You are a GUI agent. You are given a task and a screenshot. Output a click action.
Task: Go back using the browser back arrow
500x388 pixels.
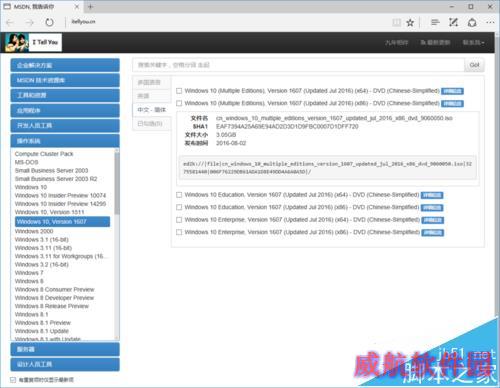point(10,22)
